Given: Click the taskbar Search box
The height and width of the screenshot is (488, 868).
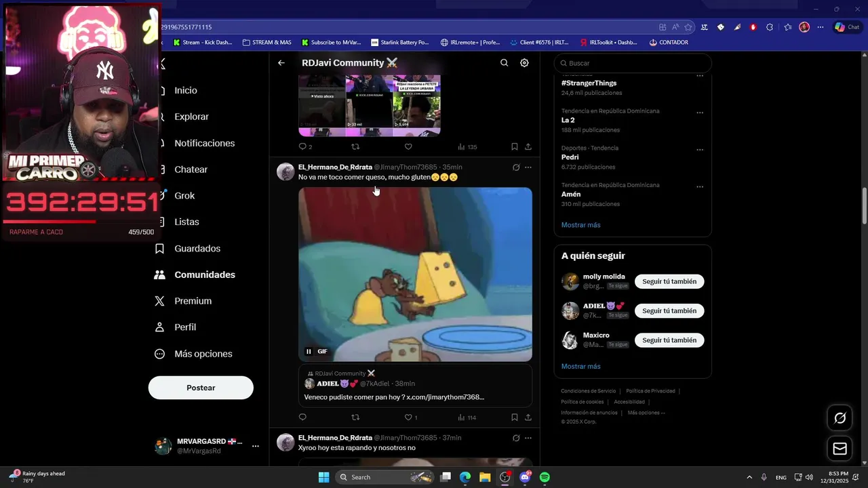Looking at the screenshot, I should tap(384, 477).
